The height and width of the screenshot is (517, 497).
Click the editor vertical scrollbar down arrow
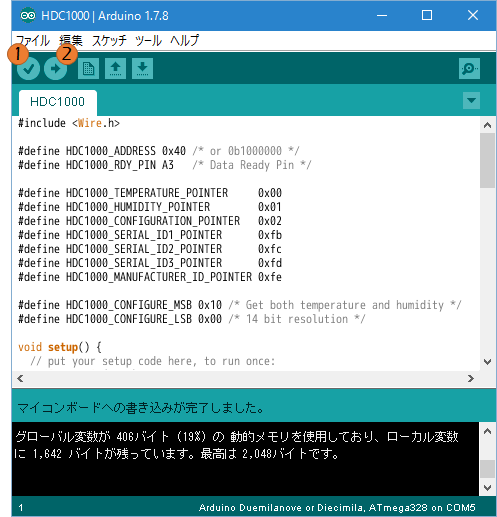[x=487, y=362]
